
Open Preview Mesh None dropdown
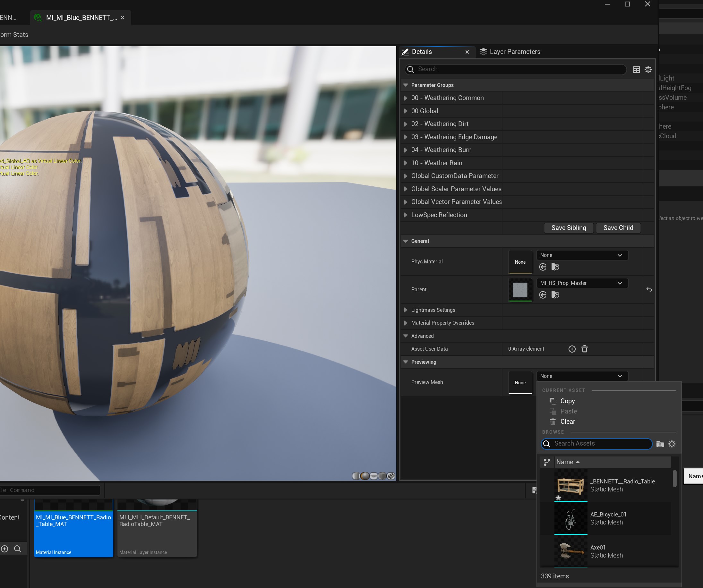(582, 376)
